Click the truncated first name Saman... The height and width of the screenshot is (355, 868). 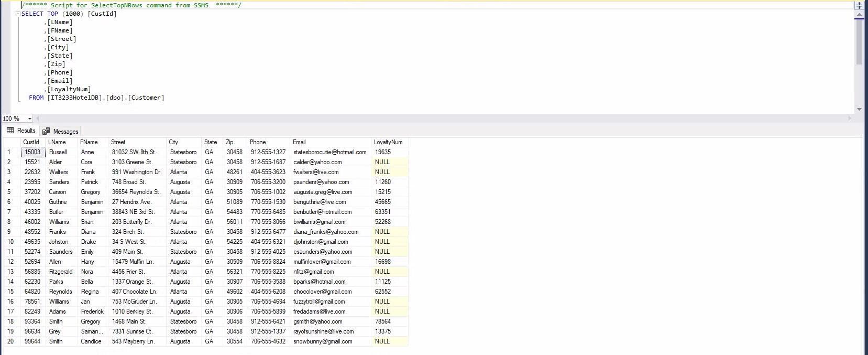93,331
